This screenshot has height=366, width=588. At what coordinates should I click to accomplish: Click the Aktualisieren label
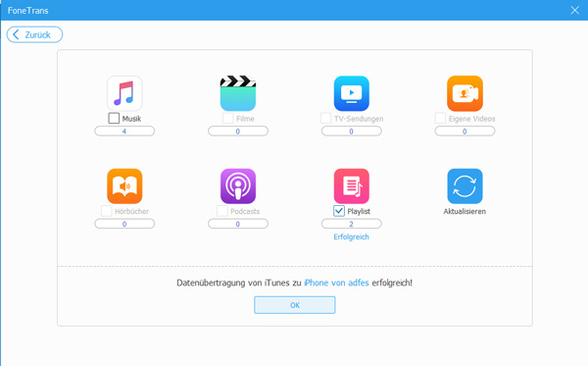465,211
